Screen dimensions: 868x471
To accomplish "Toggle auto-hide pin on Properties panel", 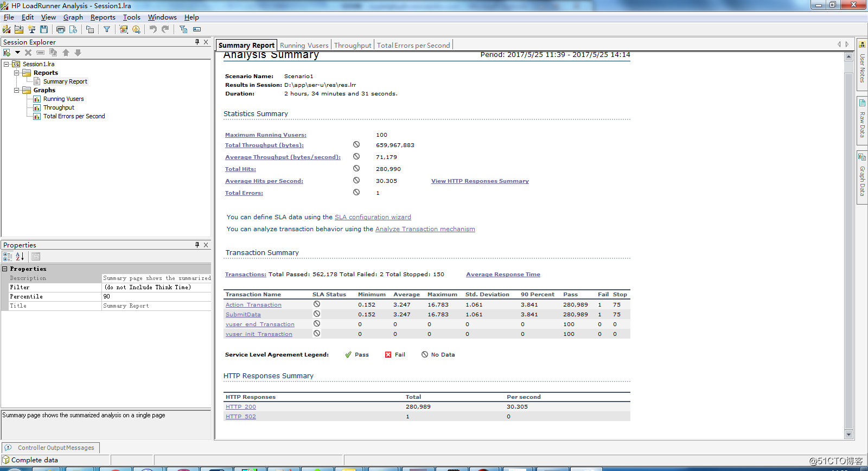I will coord(197,245).
